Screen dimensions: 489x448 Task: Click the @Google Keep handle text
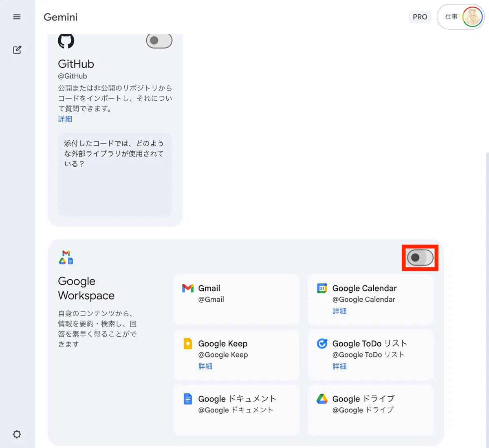click(x=223, y=355)
